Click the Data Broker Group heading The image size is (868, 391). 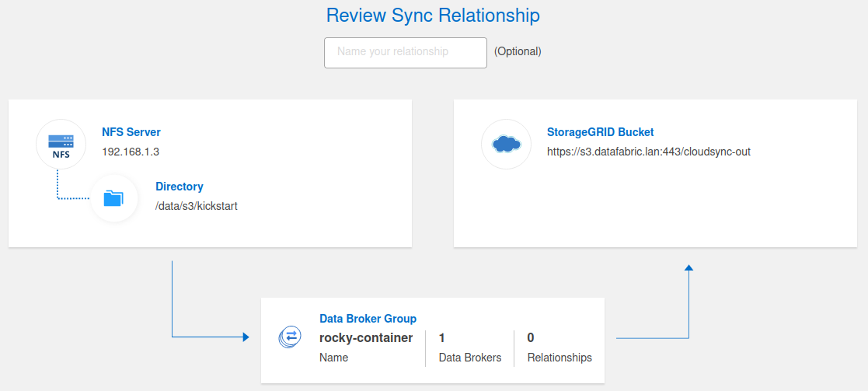368,319
